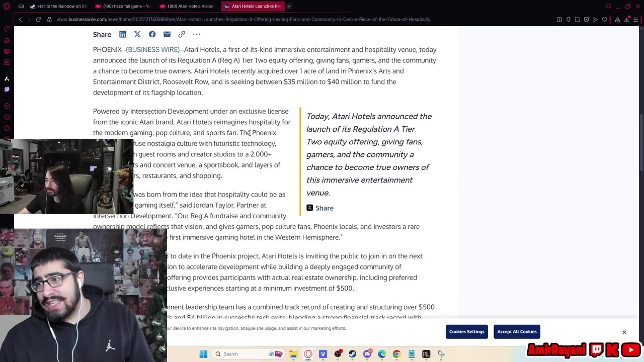Open the blue V app in taskbar
The height and width of the screenshot is (362, 644).
point(323,354)
